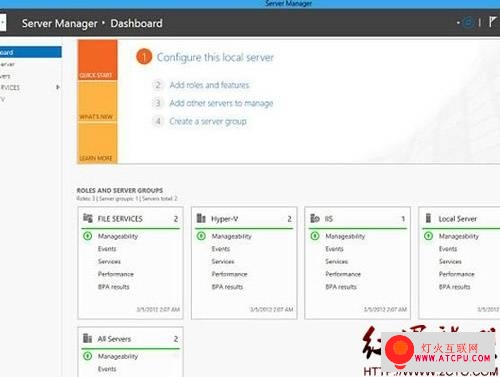
Task: Click Create a server group link
Action: point(208,121)
